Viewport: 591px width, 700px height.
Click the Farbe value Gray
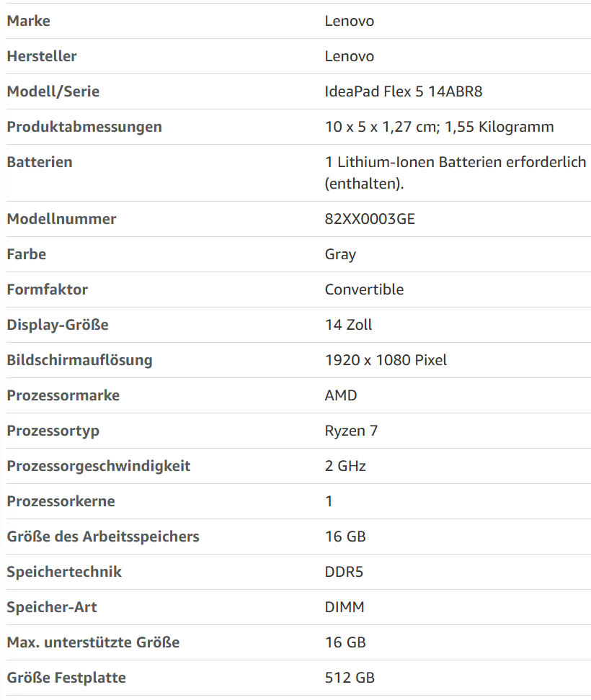340,254
